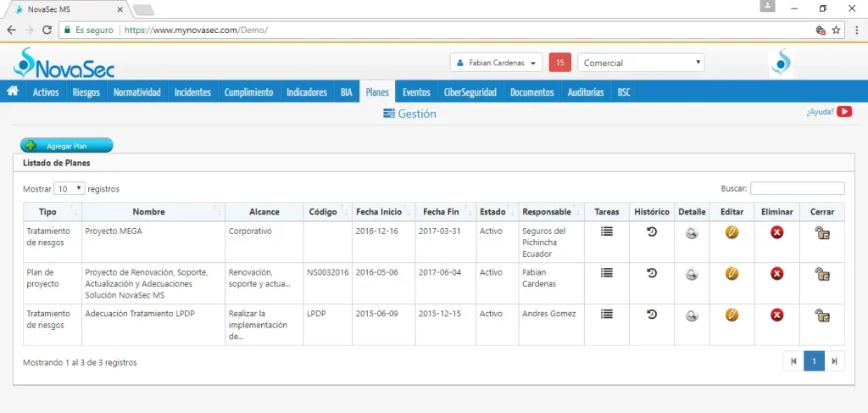Go to the home icon in navbar
This screenshot has height=413, width=868.
click(x=12, y=92)
